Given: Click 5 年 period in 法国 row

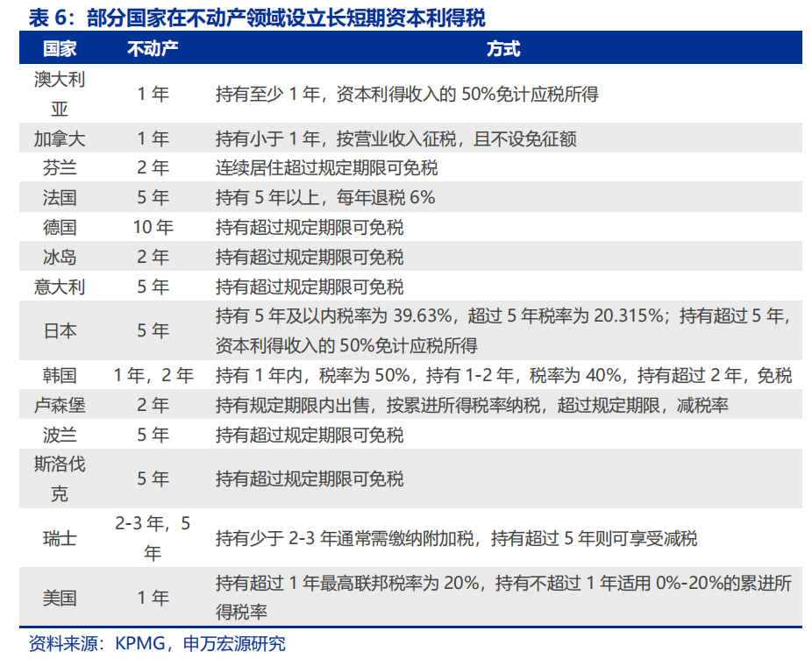Looking at the screenshot, I should [x=153, y=198].
